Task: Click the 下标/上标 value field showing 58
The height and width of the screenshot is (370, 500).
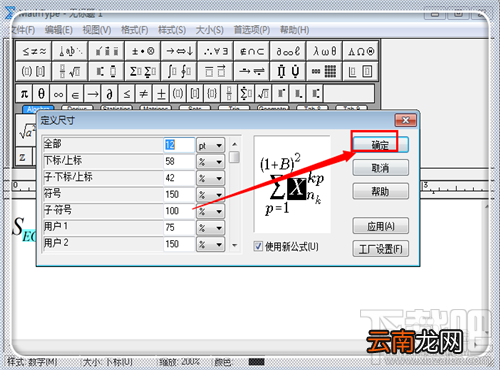Action: [179, 162]
